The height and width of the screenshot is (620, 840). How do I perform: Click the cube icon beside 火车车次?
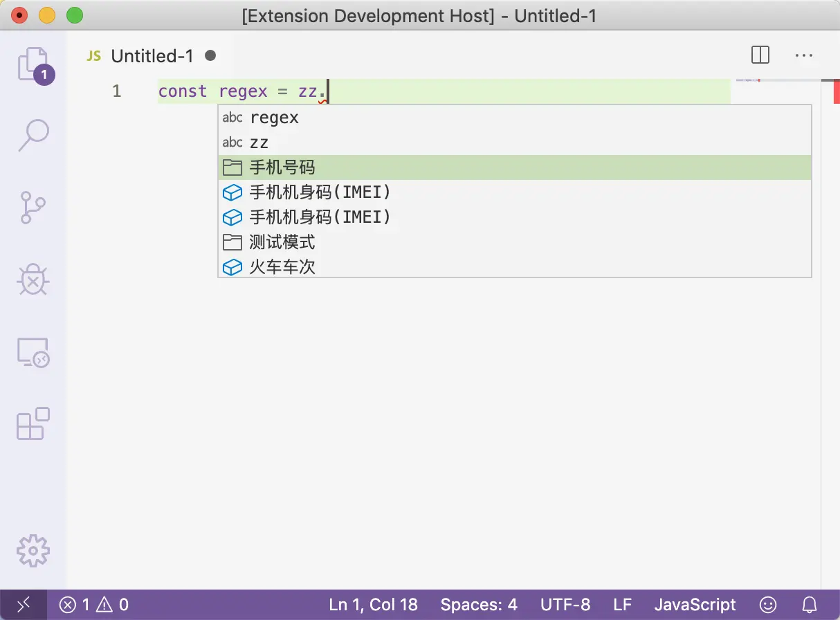[232, 267]
